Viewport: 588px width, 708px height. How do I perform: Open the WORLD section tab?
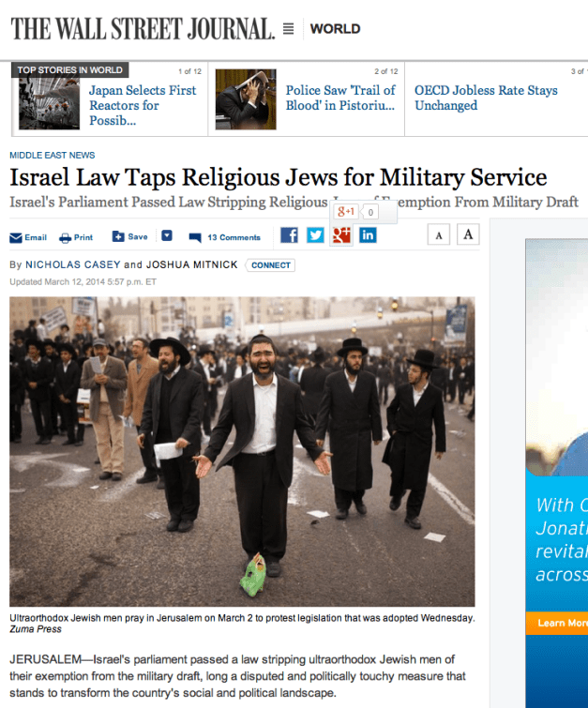(335, 29)
